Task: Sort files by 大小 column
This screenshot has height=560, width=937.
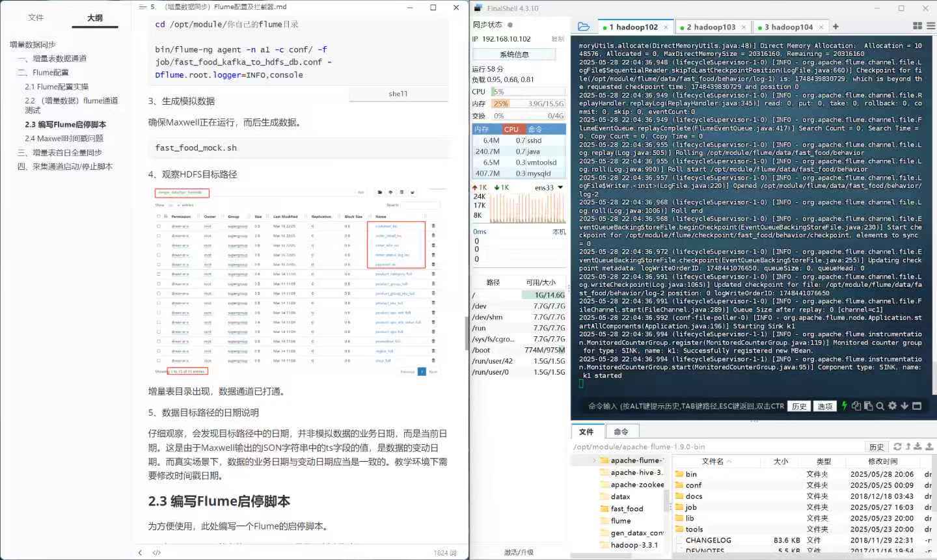Action: click(x=781, y=461)
